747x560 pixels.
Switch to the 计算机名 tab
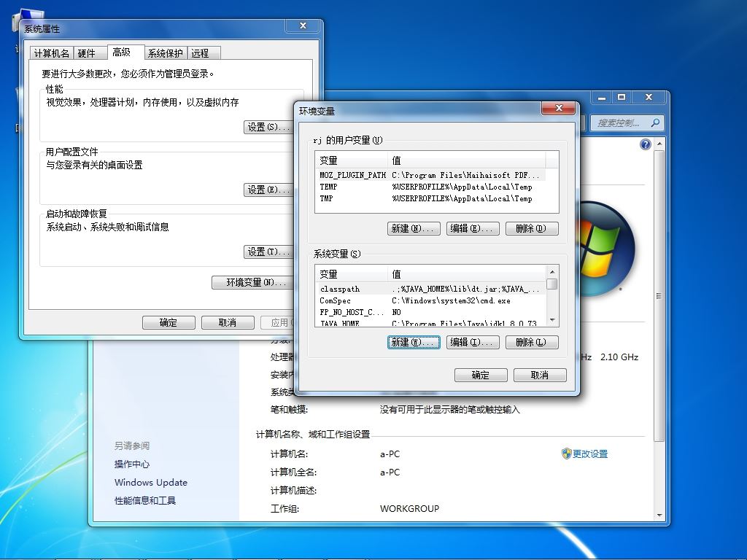coord(52,52)
